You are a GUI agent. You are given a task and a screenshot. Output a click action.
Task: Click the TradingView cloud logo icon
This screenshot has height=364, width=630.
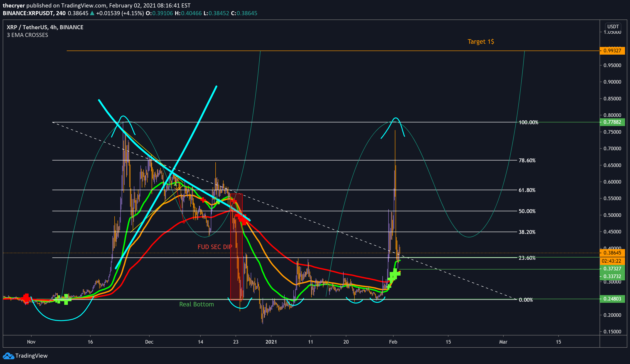(x=8, y=356)
